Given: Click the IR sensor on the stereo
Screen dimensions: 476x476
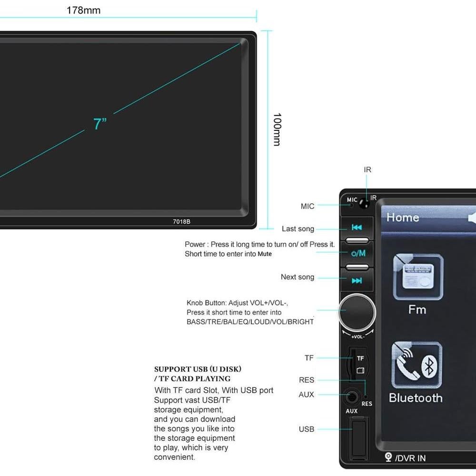Looking at the screenshot, I should pos(365,203).
